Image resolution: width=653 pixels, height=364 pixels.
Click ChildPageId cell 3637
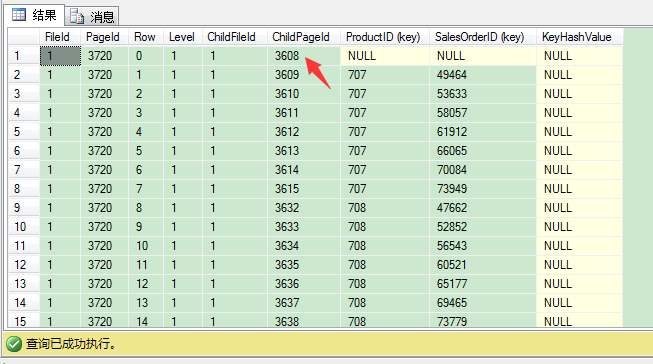[x=304, y=303]
